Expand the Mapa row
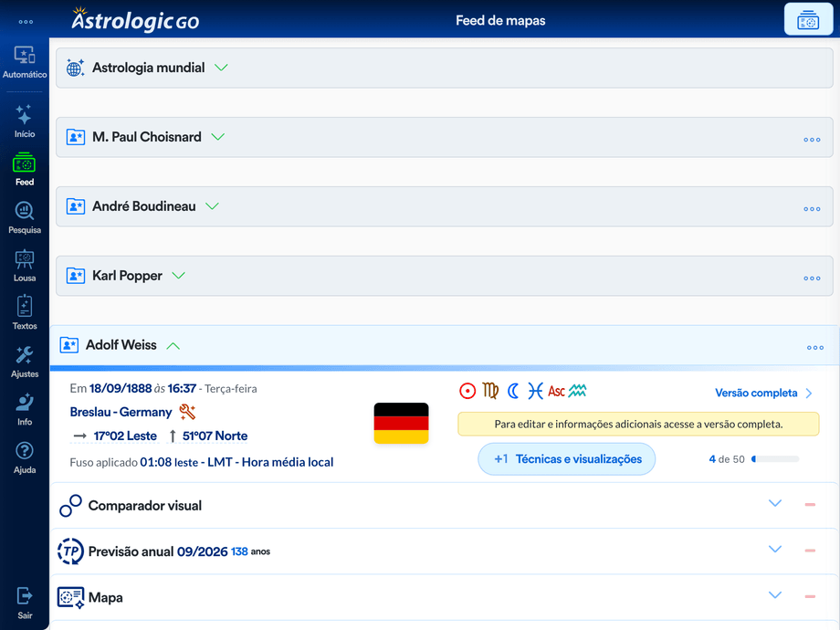This screenshot has width=840, height=630. pos(774,595)
